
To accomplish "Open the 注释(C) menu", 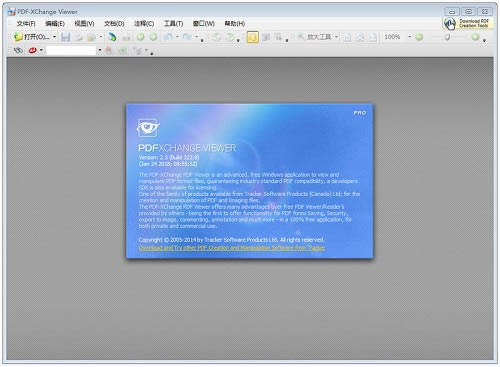I will (144, 23).
